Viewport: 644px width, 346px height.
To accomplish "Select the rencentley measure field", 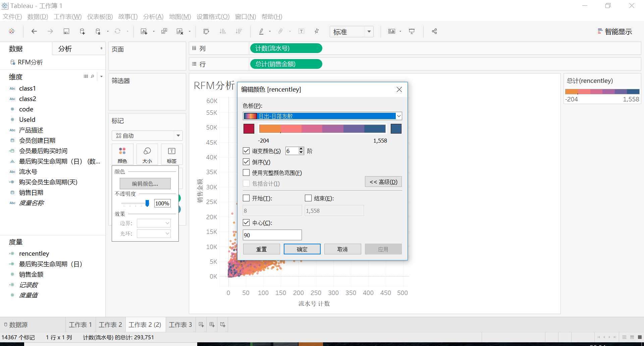I will point(34,253).
